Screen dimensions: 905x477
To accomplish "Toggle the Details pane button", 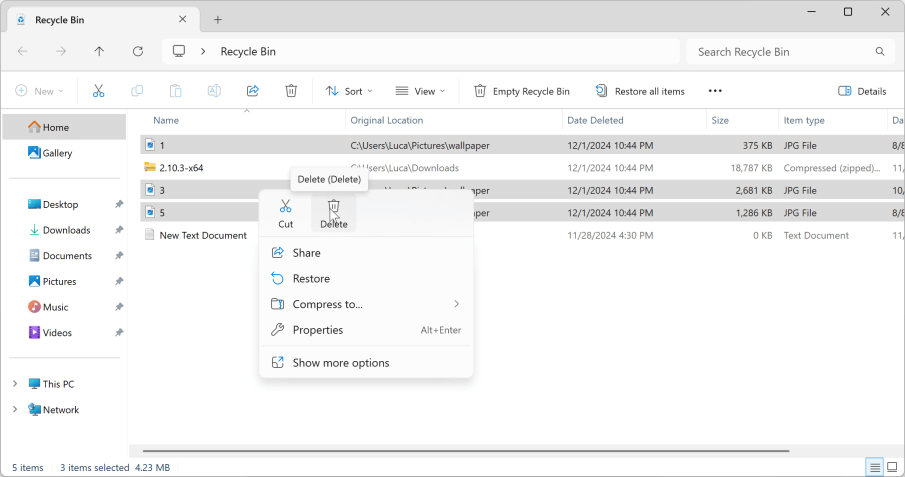I will click(862, 91).
